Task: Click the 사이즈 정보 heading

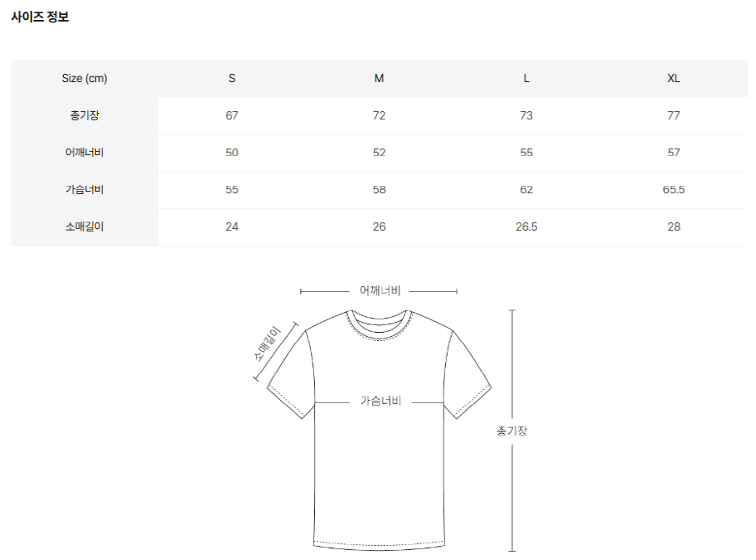Action: [40, 17]
